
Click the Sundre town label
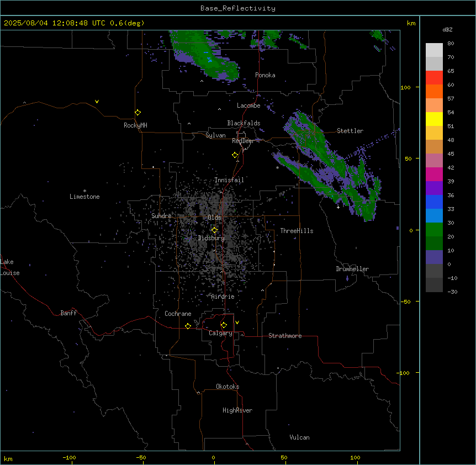pyautogui.click(x=161, y=216)
